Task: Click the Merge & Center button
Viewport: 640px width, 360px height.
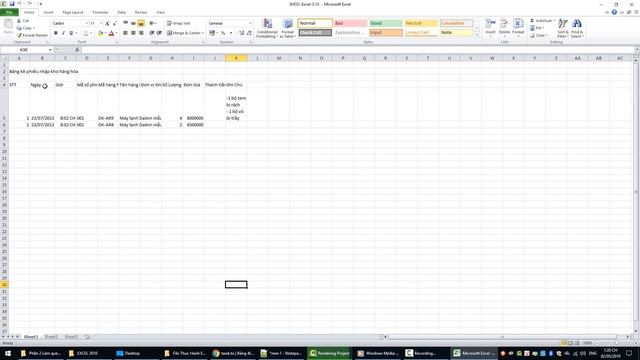Action: 184,33
